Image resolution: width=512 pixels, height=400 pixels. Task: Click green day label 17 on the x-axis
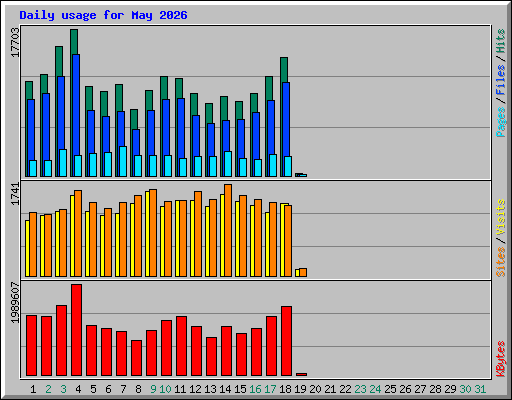(x=270, y=389)
